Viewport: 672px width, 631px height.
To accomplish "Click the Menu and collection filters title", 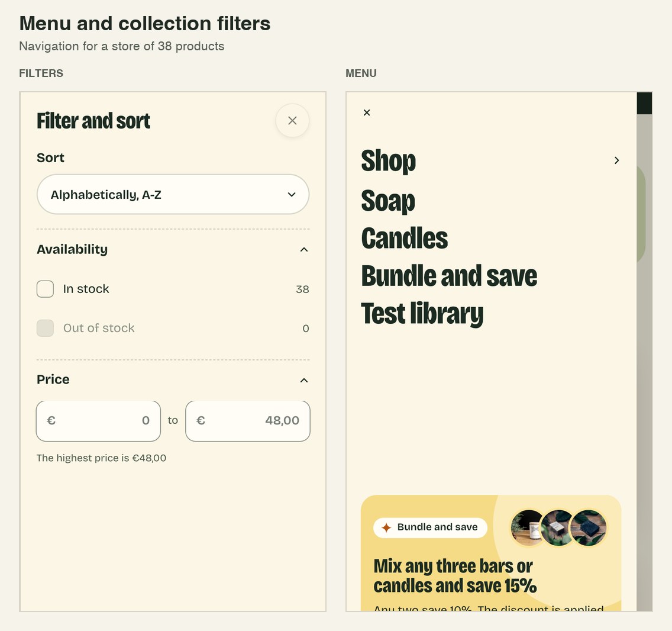I will 145,24.
